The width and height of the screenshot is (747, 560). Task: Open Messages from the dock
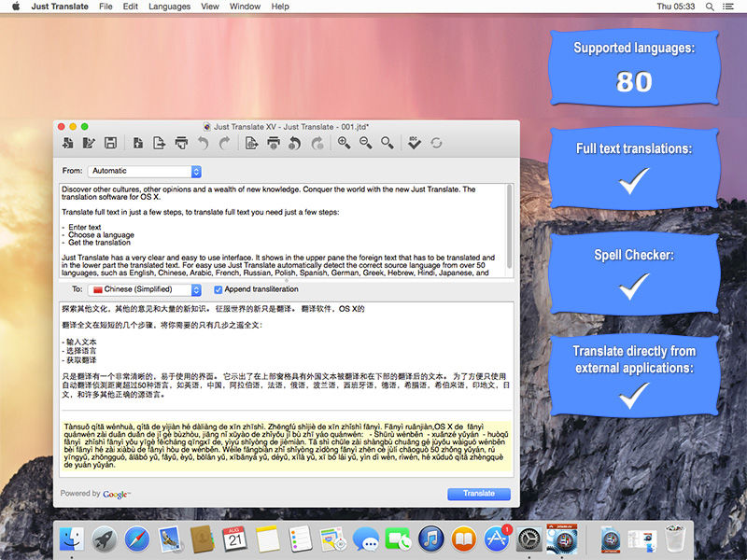point(365,540)
